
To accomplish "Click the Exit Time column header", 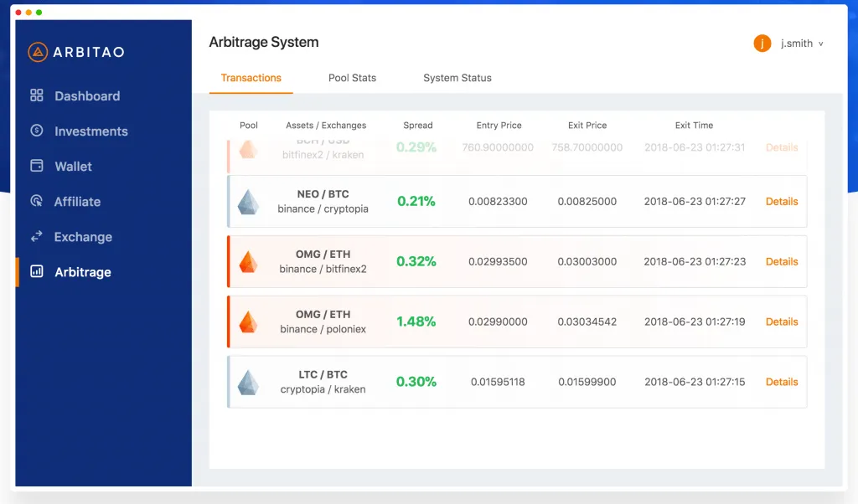I will [x=694, y=126].
